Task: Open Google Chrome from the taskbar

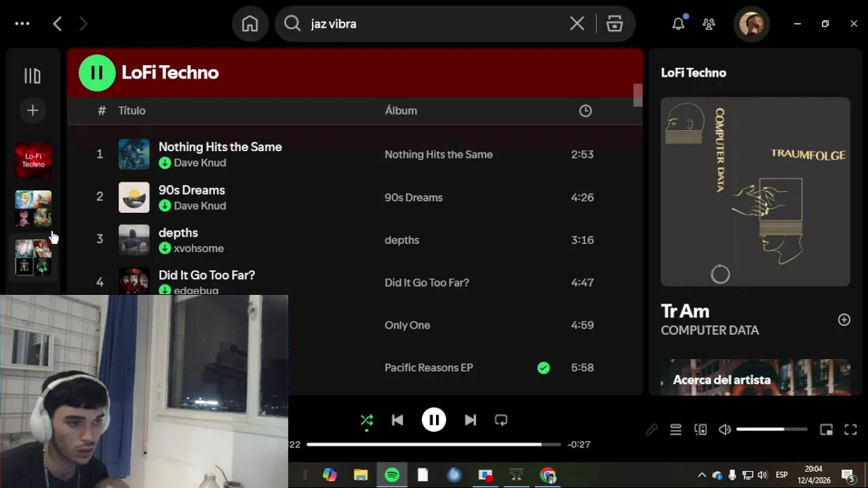Action: click(x=548, y=475)
